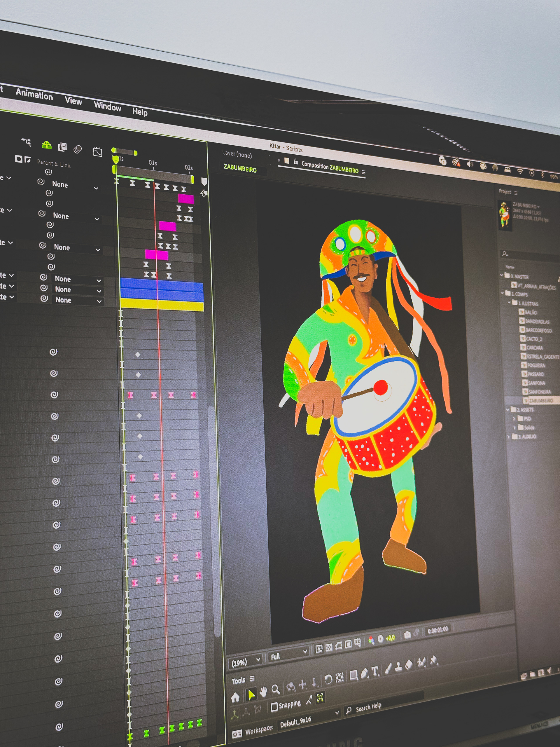Screen dimensions: 560x747
Task: Collapse the 0. MASTER folder
Action: (x=502, y=275)
